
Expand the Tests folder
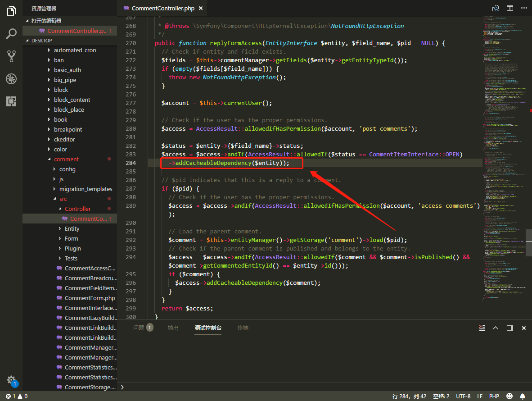pos(70,258)
